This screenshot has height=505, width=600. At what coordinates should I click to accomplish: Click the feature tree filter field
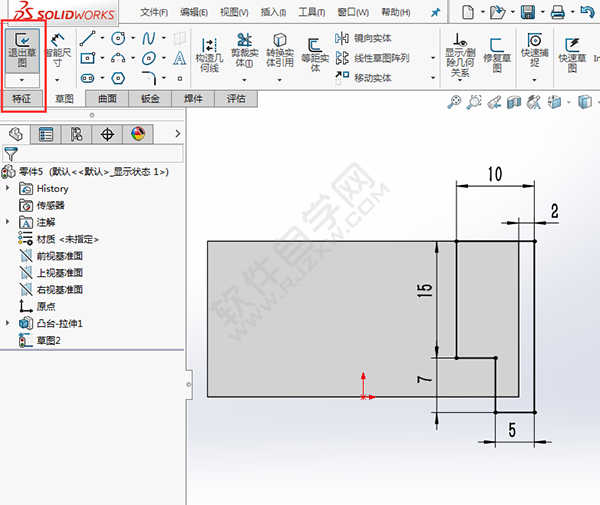(93, 154)
